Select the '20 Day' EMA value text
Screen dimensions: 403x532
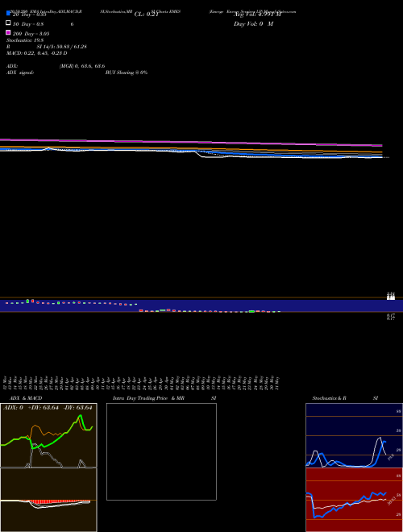tap(30, 15)
